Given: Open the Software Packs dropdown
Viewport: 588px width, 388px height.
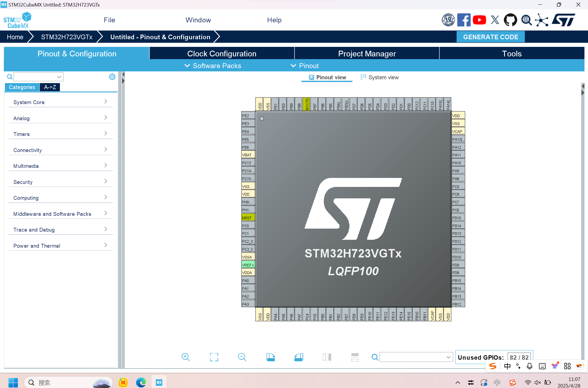Looking at the screenshot, I should [213, 66].
